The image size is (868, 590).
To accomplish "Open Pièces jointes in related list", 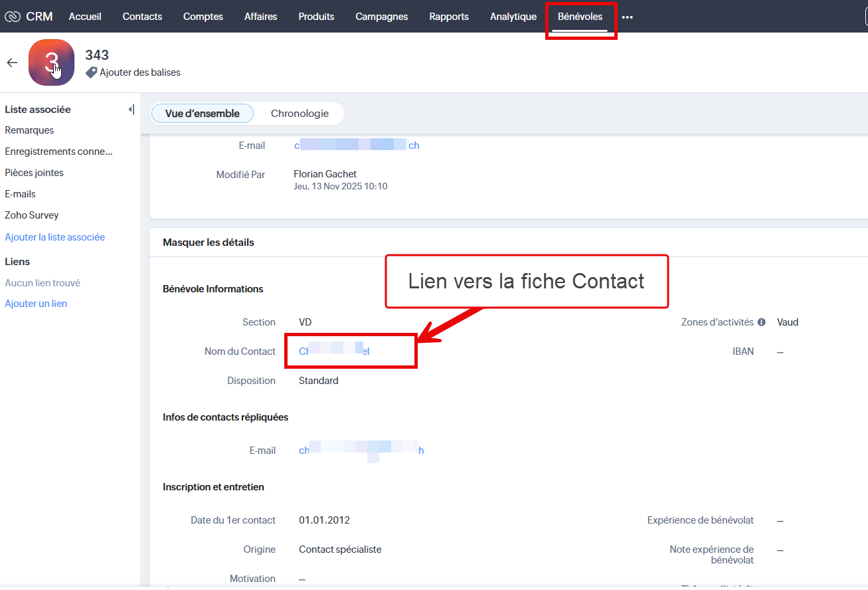I will [34, 173].
